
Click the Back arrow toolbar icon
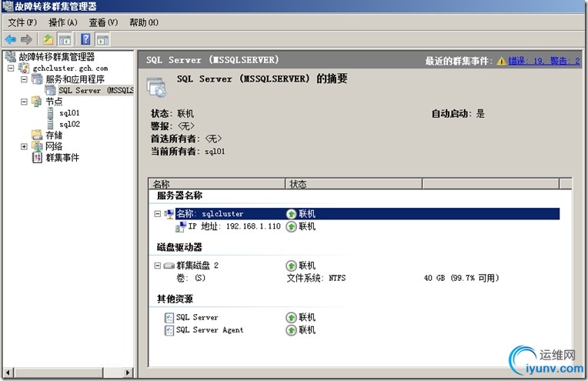tap(11, 39)
